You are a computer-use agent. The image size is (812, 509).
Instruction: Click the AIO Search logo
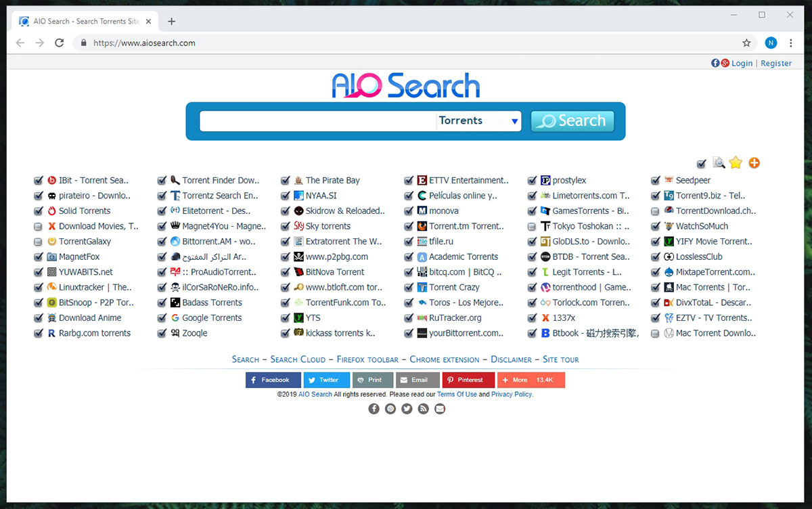(x=406, y=85)
